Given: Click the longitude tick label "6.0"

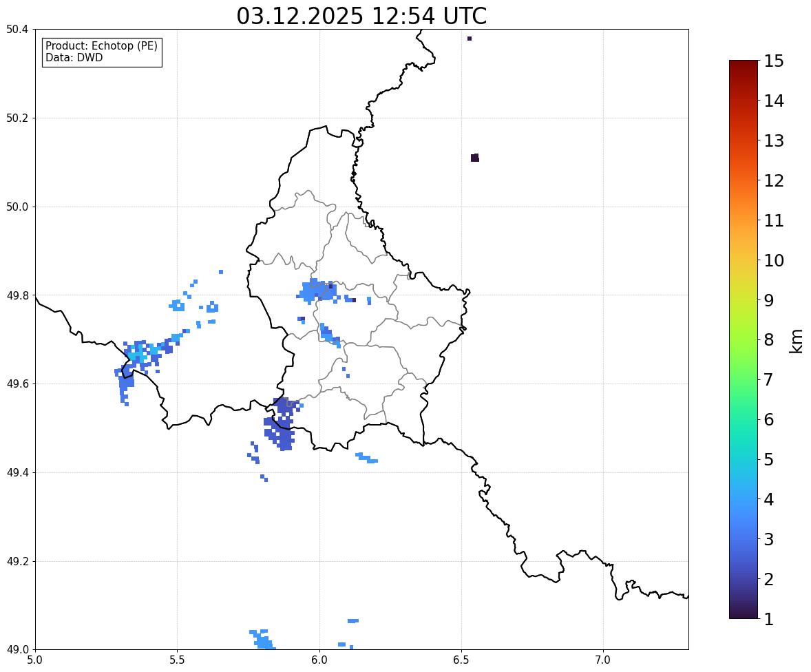Looking at the screenshot, I should 319,660.
